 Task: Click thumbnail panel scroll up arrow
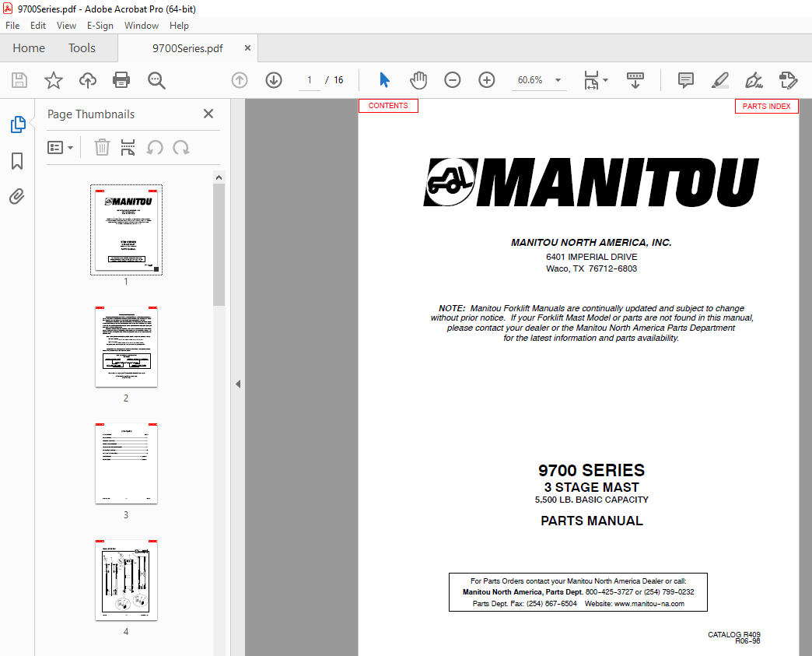click(219, 177)
